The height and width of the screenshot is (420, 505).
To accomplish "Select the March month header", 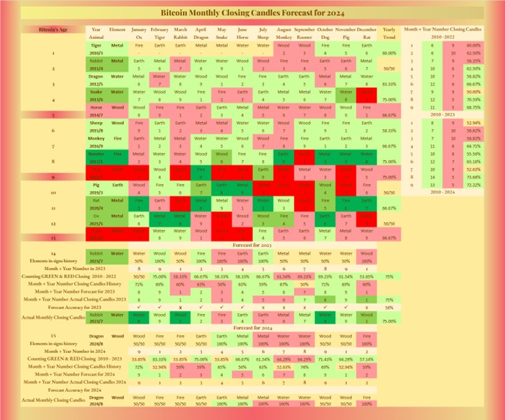I will (180, 29).
